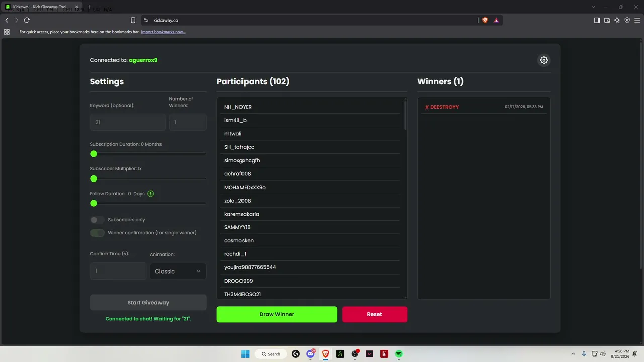Open the settings gear in Kickaway panel
The width and height of the screenshot is (644, 362).
click(x=544, y=60)
